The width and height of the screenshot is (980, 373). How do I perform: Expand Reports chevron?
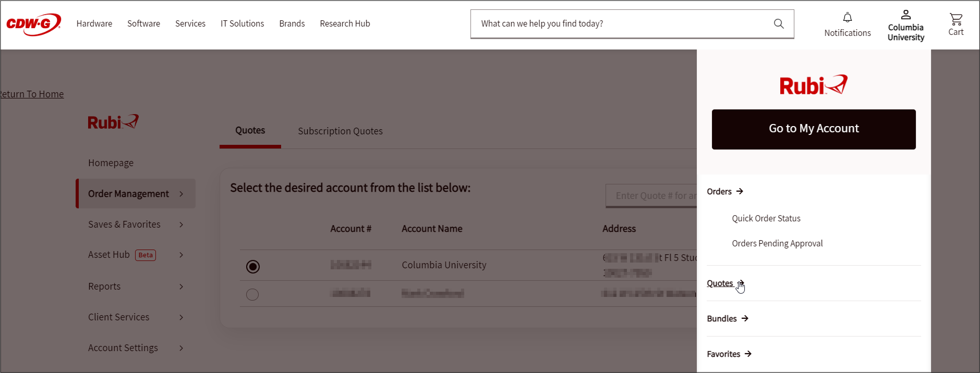(x=182, y=287)
